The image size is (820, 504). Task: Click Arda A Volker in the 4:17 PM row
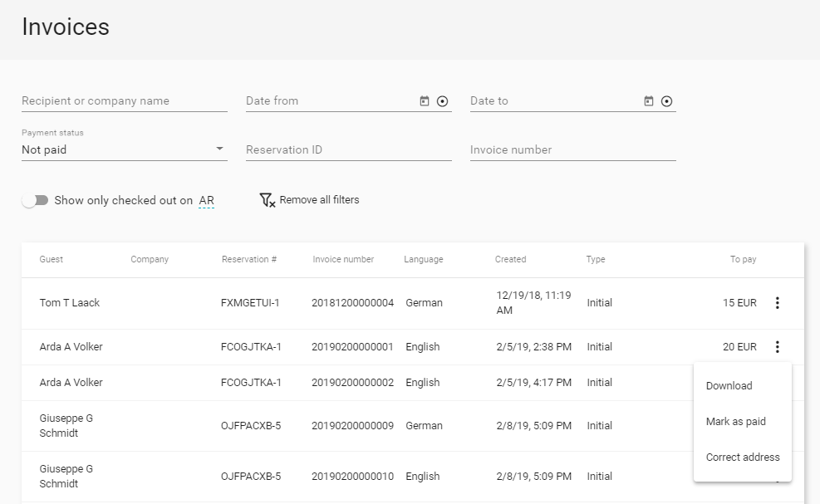[x=71, y=382]
